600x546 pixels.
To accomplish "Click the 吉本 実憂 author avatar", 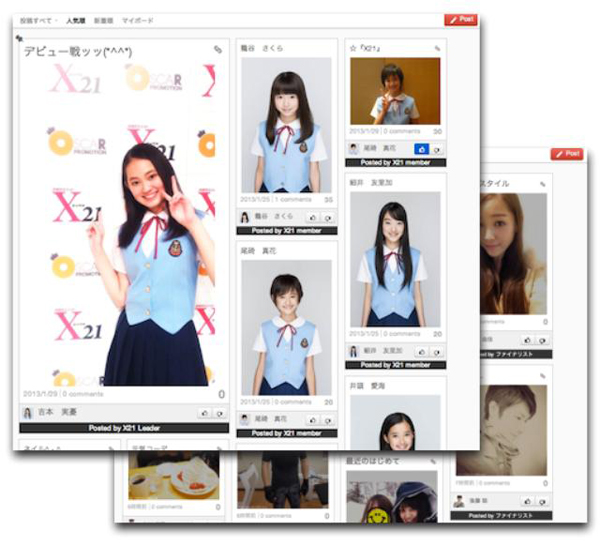I will (x=28, y=411).
